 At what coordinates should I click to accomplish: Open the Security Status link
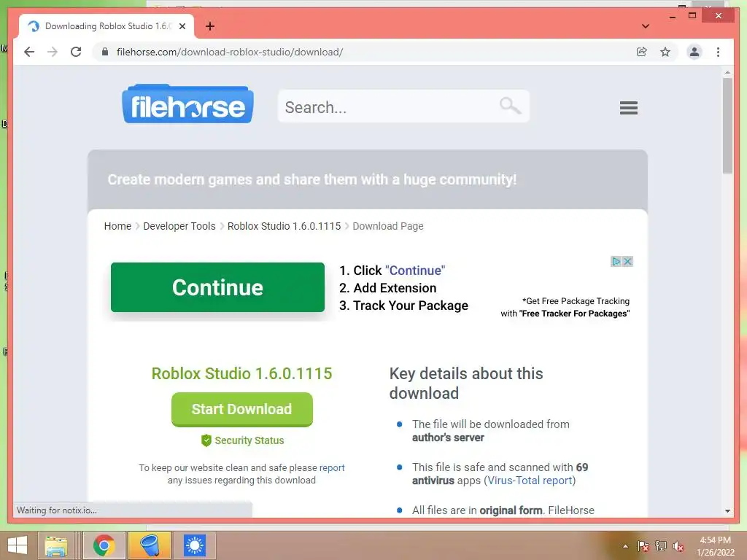[x=249, y=440]
